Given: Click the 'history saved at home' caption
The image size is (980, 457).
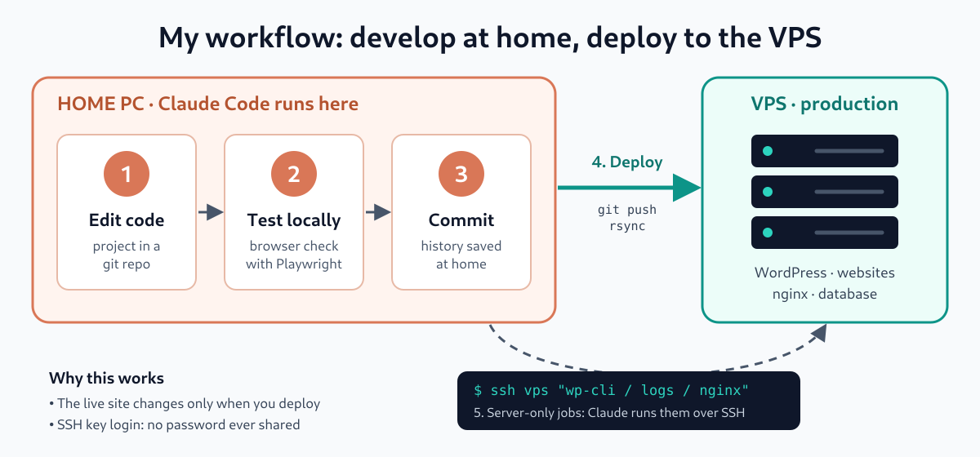Looking at the screenshot, I should pos(461,255).
